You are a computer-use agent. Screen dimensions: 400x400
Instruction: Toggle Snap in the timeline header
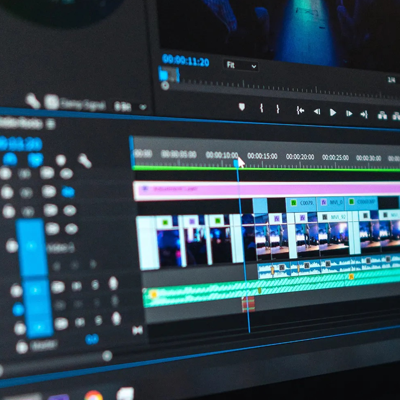pos(10,159)
